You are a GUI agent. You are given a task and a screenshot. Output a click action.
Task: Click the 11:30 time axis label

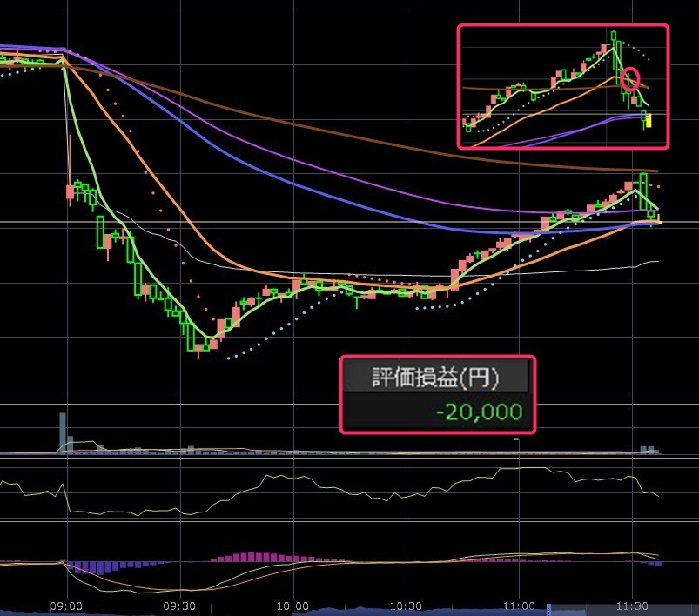[632, 606]
